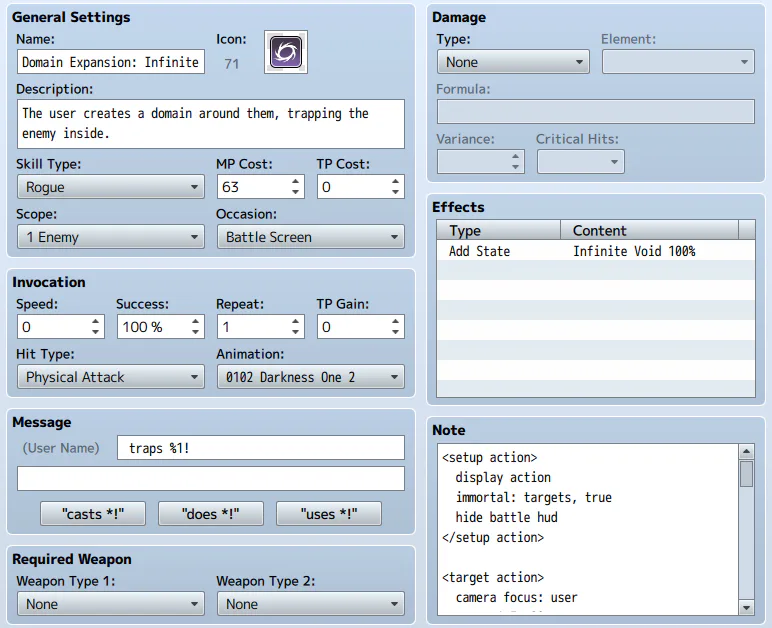
Task: Open the disabled Critical Hits dropdown
Action: (581, 161)
